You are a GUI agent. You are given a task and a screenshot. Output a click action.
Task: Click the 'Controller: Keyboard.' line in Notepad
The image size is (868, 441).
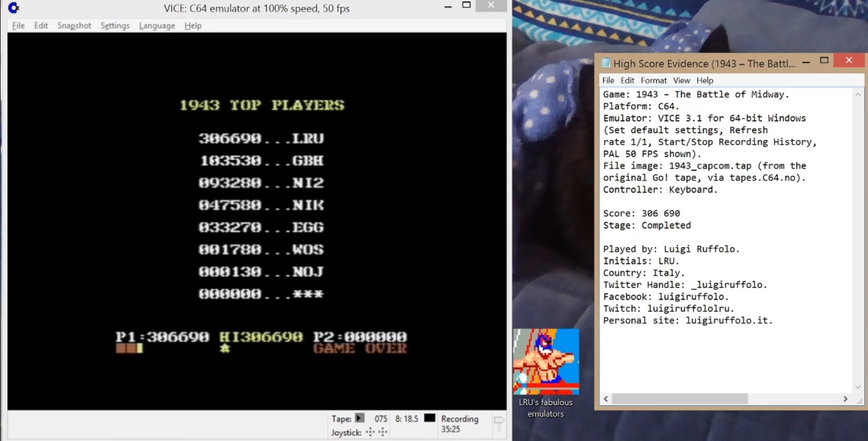point(661,190)
